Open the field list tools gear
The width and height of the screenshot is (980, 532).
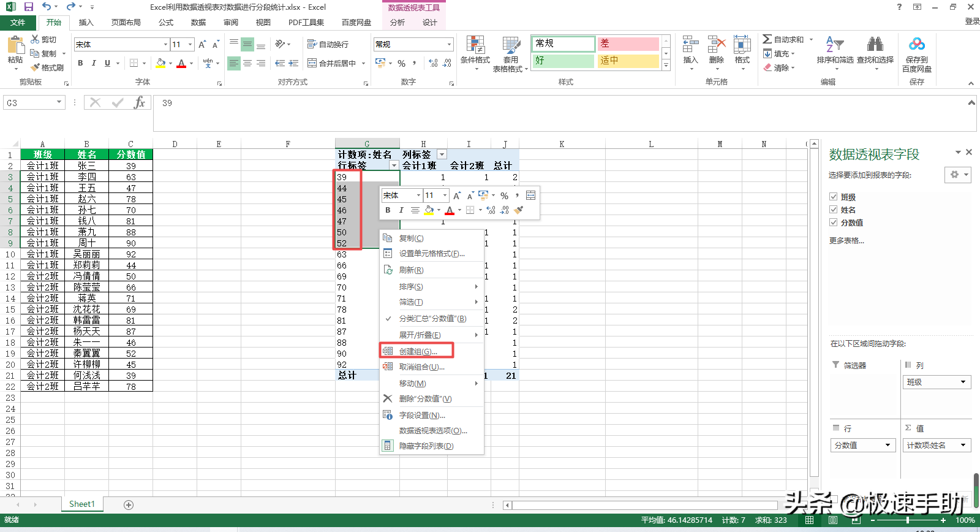point(958,175)
